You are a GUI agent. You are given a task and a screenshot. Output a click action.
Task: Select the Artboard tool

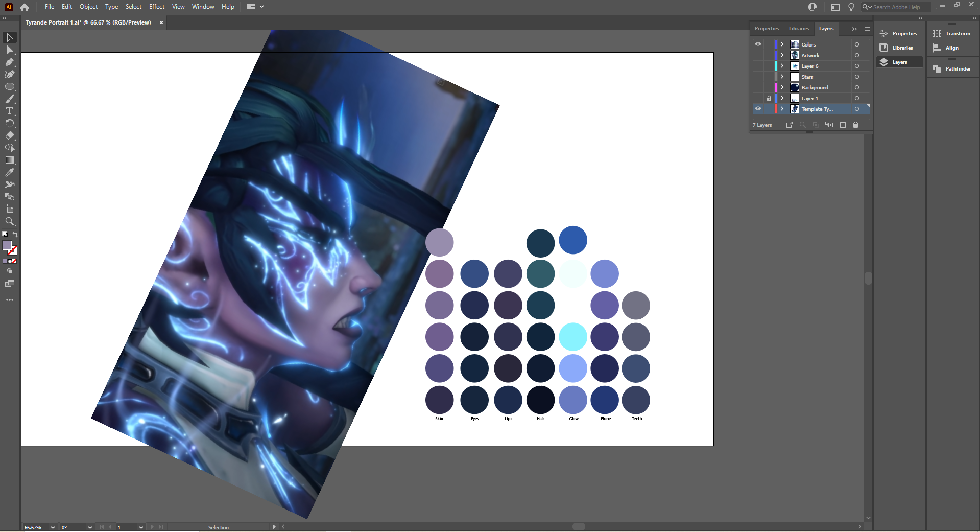[x=10, y=210]
